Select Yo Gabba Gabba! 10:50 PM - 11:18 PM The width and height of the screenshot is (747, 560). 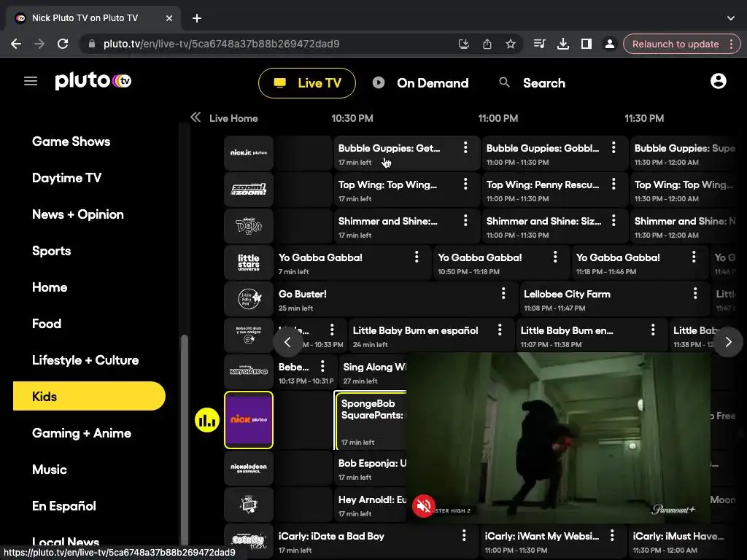point(501,262)
